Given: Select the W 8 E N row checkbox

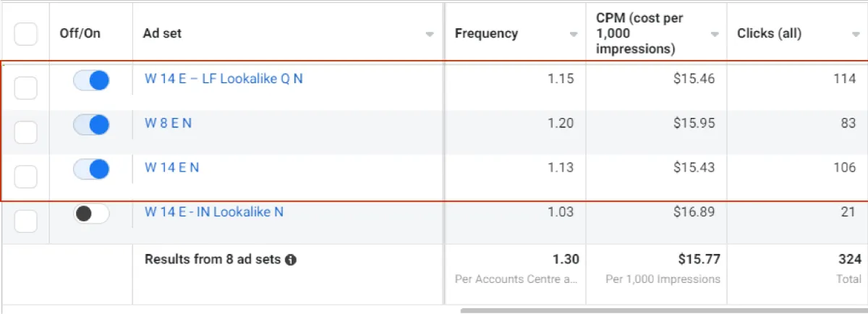Looking at the screenshot, I should pyautogui.click(x=26, y=132).
